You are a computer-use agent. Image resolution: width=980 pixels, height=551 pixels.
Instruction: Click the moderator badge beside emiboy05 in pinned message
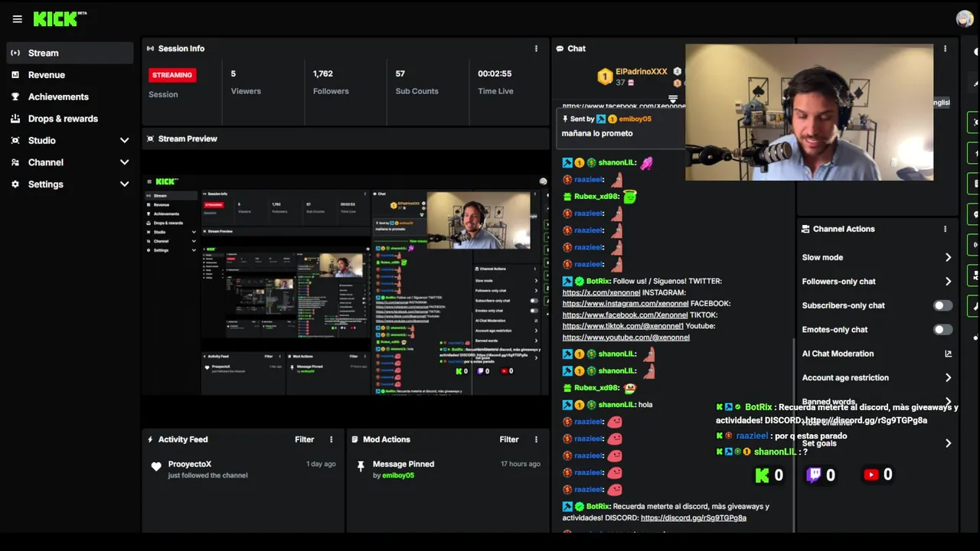601,119
